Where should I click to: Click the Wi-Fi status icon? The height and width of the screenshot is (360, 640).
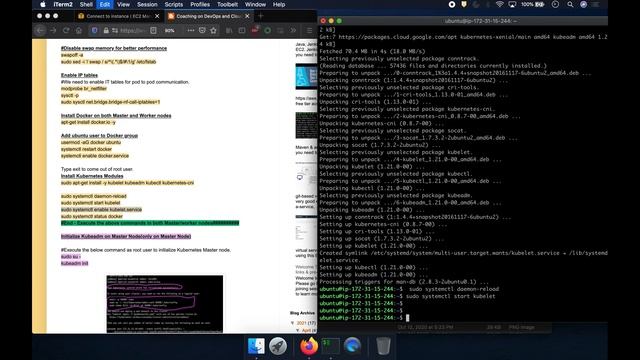pos(500,4)
